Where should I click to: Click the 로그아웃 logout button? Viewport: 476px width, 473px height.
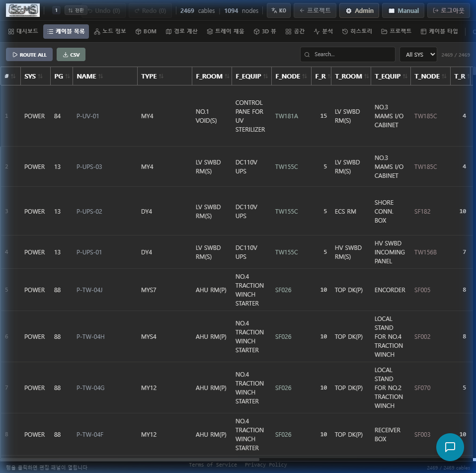[x=449, y=10]
